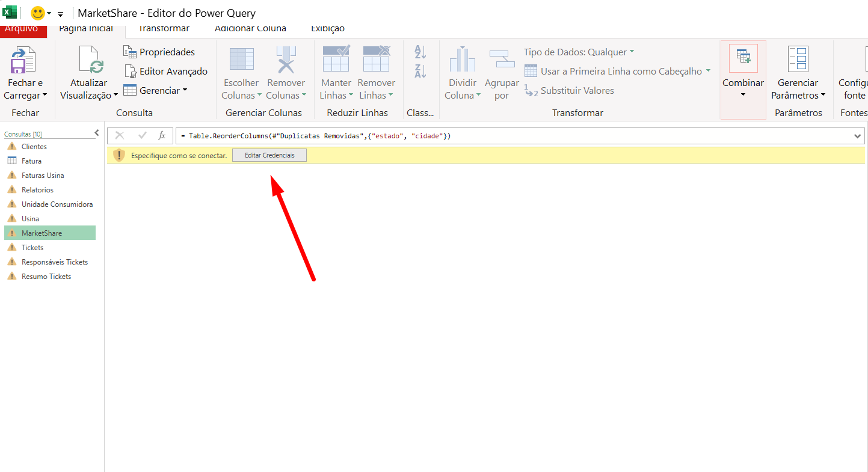Open the Adicionar Coluna tab
This screenshot has height=472, width=868.
click(x=250, y=29)
